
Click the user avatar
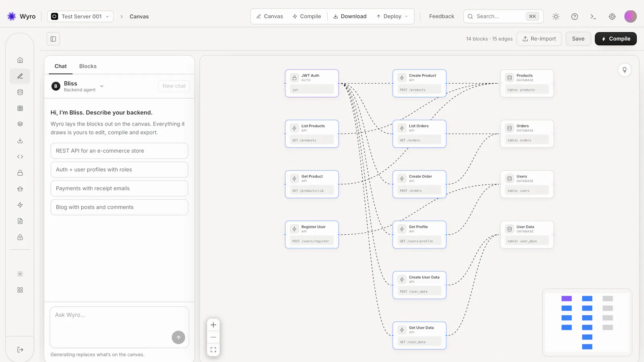630,17
